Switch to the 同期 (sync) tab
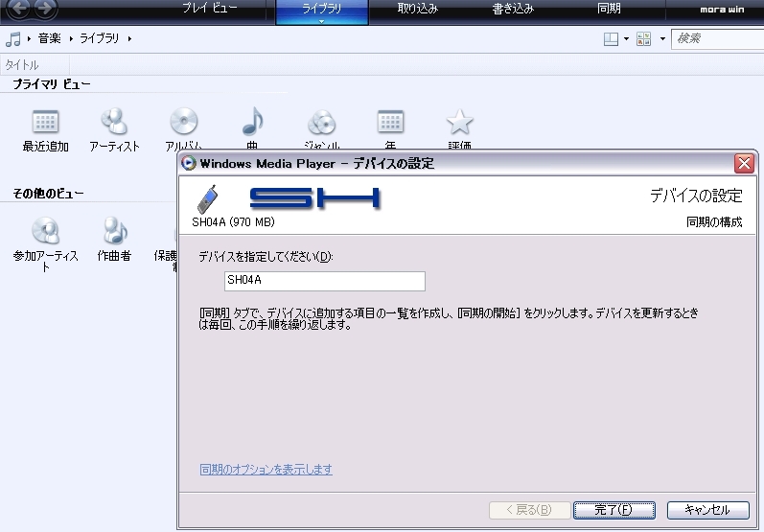The image size is (764, 532). 609,9
